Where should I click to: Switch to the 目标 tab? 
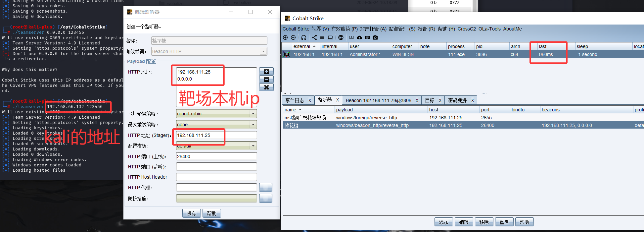[430, 100]
